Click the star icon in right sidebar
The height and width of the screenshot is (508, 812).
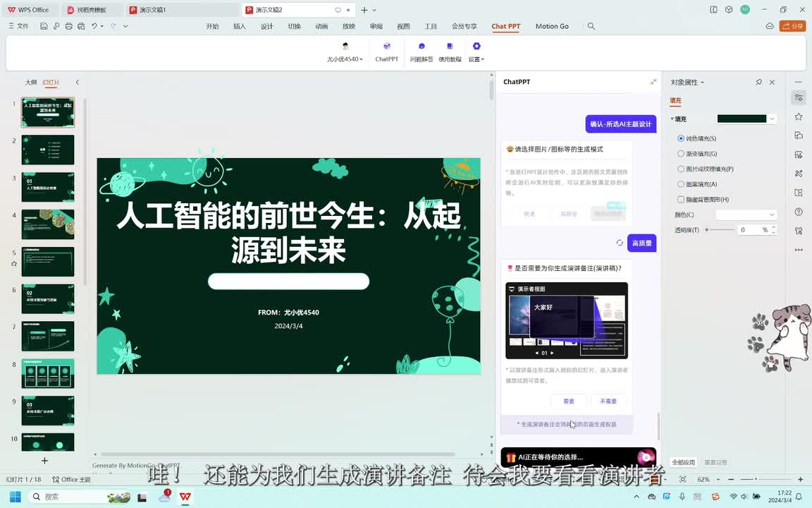coord(798,116)
